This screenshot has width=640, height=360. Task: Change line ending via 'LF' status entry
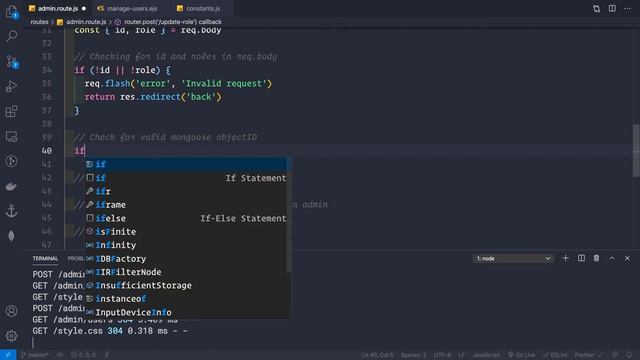[x=462, y=355]
